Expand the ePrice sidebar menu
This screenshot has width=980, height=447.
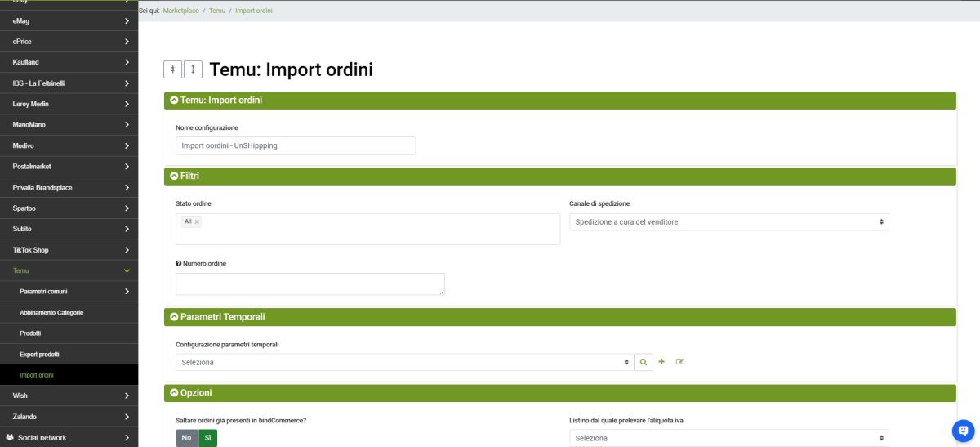point(69,41)
